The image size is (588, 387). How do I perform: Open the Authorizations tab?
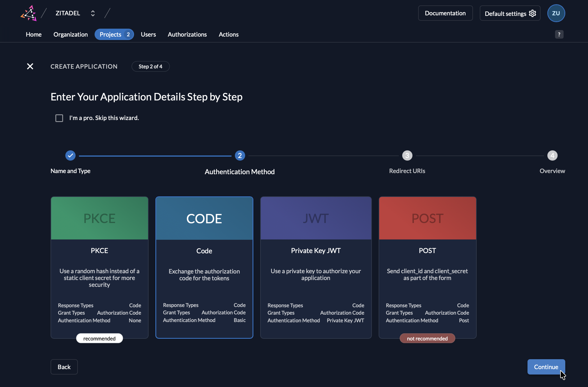187,34
